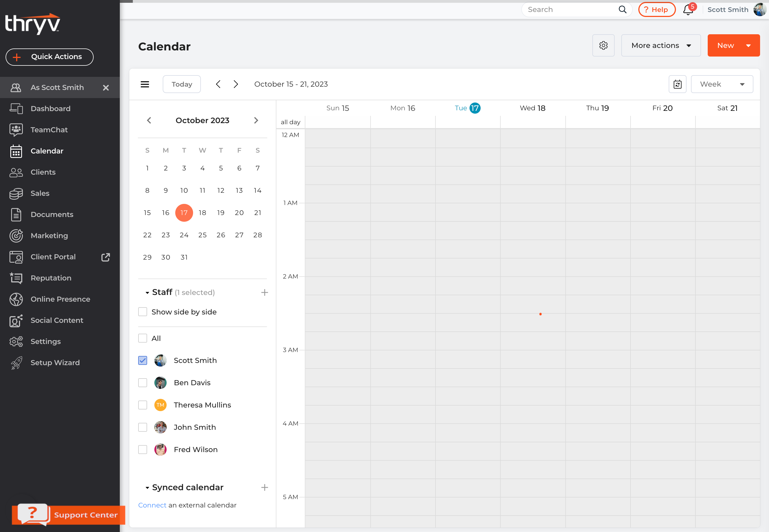Image resolution: width=769 pixels, height=532 pixels.
Task: Navigate to next week arrow
Action: (236, 84)
